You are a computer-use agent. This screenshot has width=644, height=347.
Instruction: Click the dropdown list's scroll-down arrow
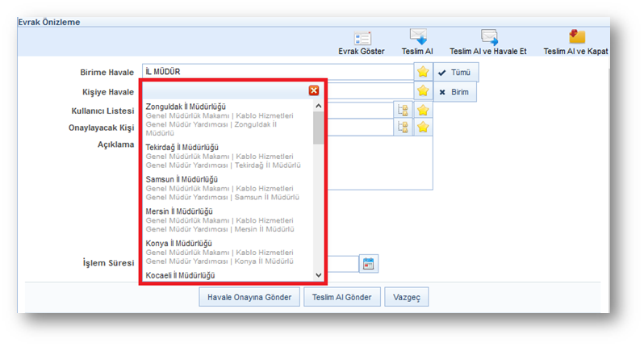coord(318,275)
